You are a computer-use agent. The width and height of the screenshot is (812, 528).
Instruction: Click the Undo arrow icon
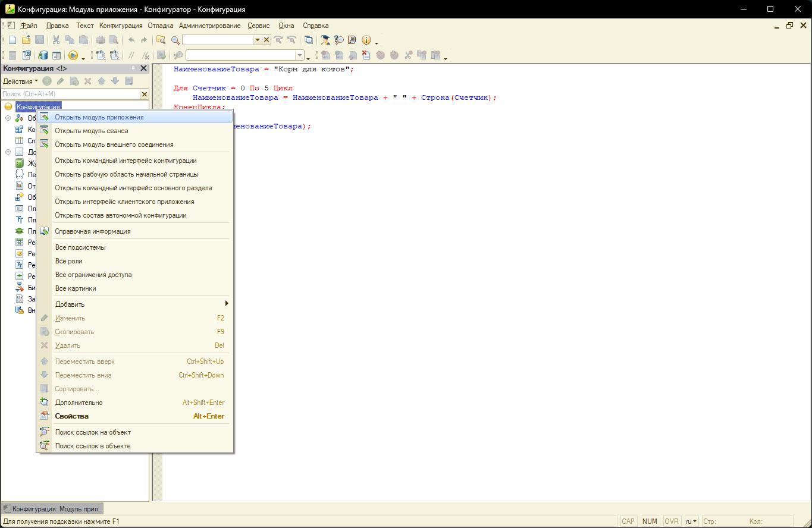coord(131,40)
